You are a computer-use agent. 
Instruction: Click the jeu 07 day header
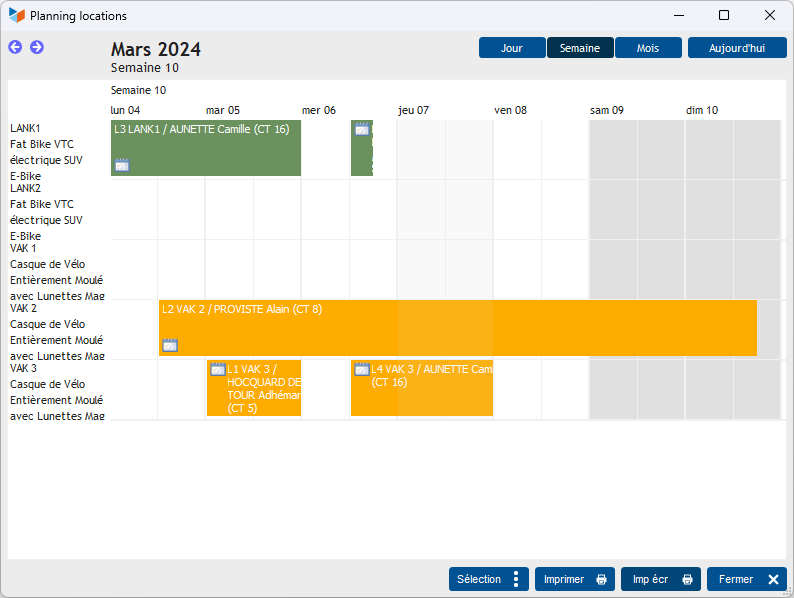[414, 110]
